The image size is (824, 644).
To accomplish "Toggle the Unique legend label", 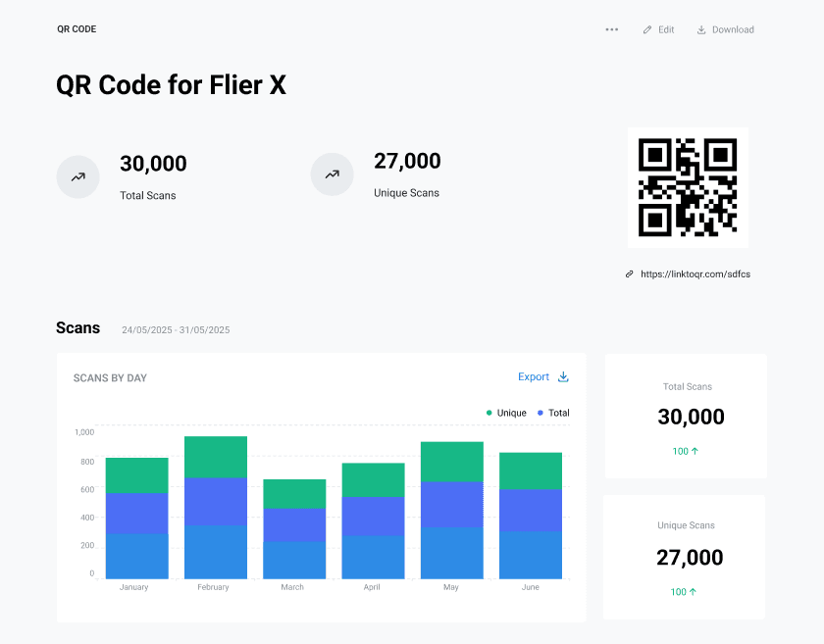I will (x=511, y=413).
